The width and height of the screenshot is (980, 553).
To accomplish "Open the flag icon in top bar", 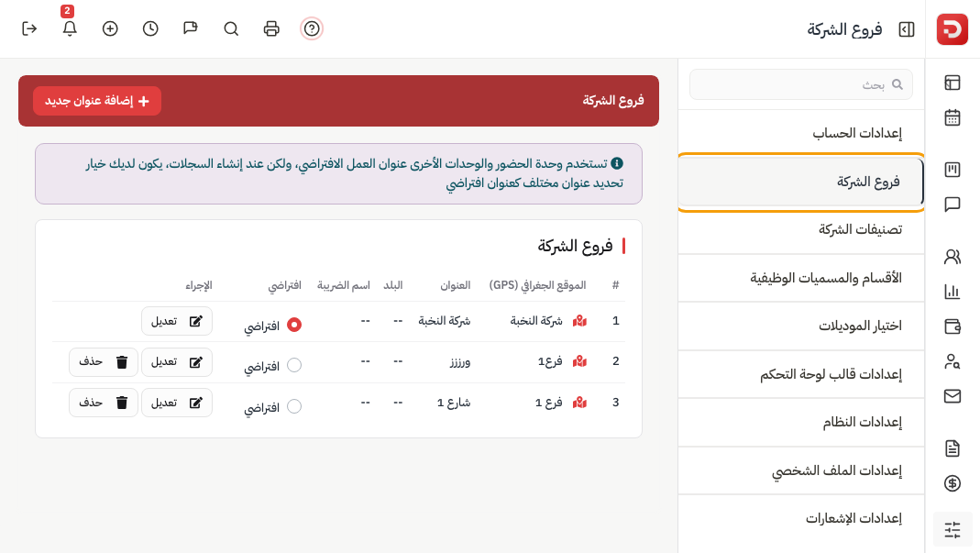I will coord(191,28).
